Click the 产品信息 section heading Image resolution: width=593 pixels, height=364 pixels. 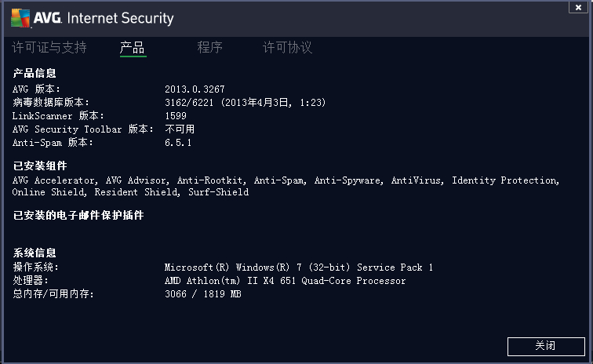pos(35,73)
